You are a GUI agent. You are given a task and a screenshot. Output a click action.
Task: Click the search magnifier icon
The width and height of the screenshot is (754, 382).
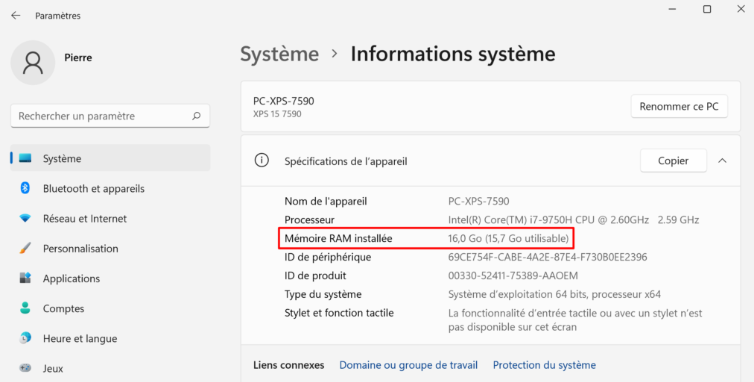click(196, 116)
